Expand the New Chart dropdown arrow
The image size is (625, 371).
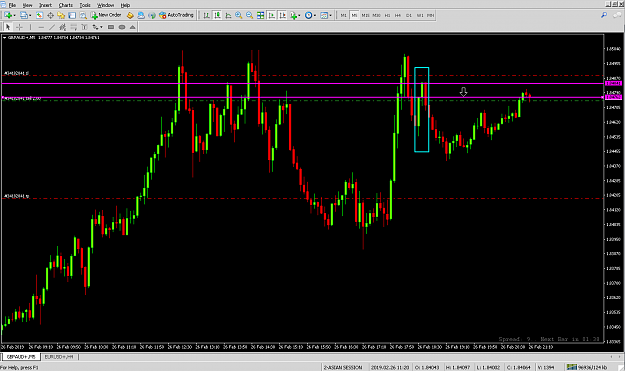(x=15, y=16)
